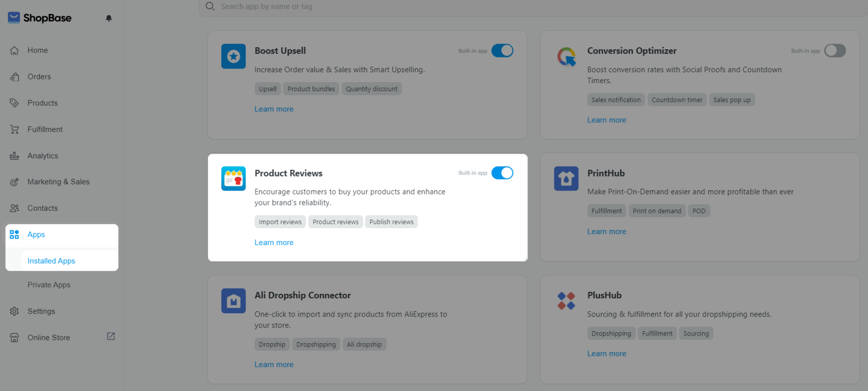Click the PrintHub title
868x391 pixels.
606,173
